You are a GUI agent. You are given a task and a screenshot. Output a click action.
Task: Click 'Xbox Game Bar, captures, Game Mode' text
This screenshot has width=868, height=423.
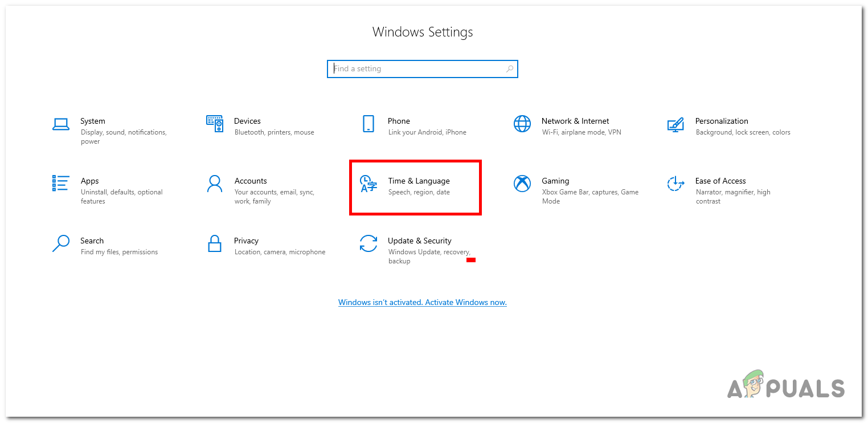point(590,197)
